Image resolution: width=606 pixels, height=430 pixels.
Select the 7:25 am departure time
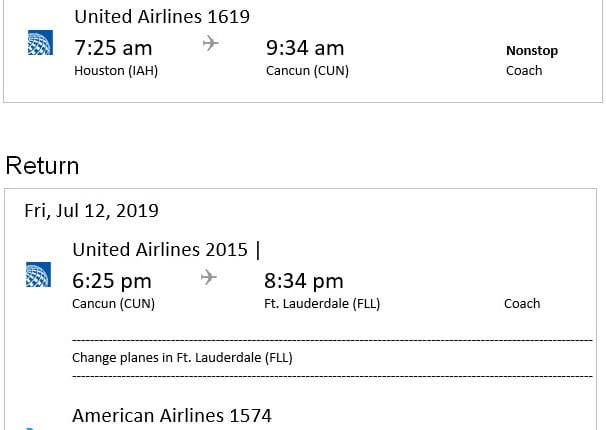click(113, 47)
